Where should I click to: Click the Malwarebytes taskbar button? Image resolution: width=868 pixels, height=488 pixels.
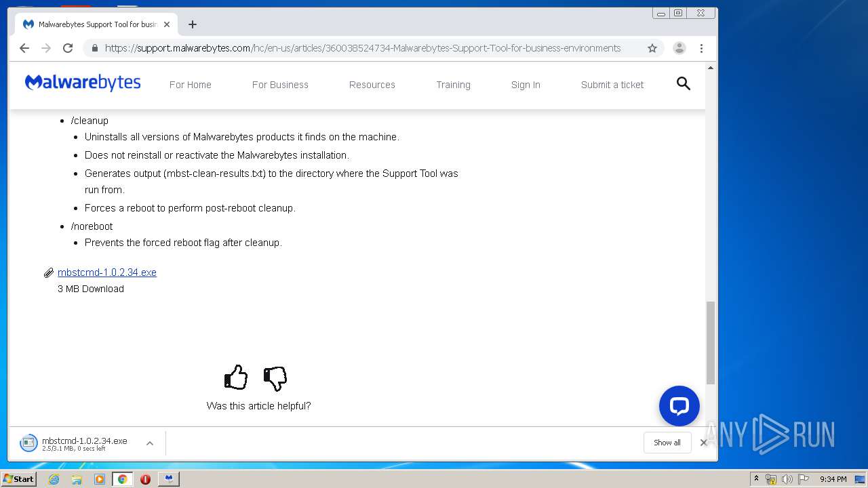pos(169,479)
